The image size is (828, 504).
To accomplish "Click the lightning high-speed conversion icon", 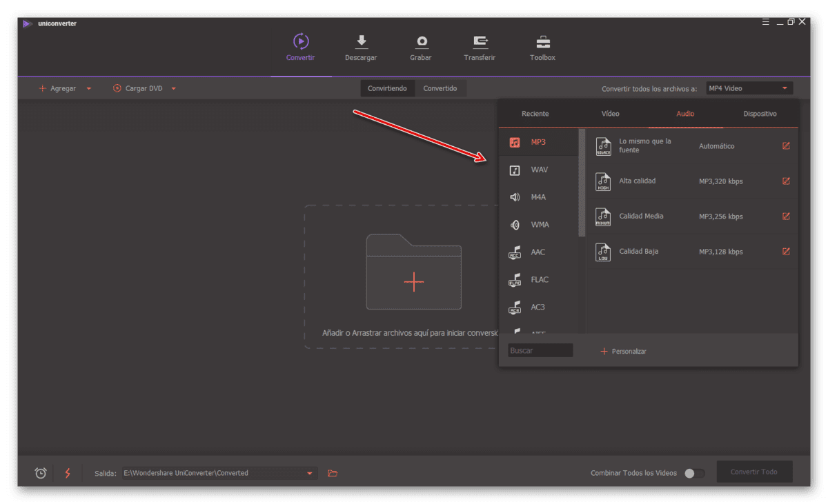I will pos(68,473).
